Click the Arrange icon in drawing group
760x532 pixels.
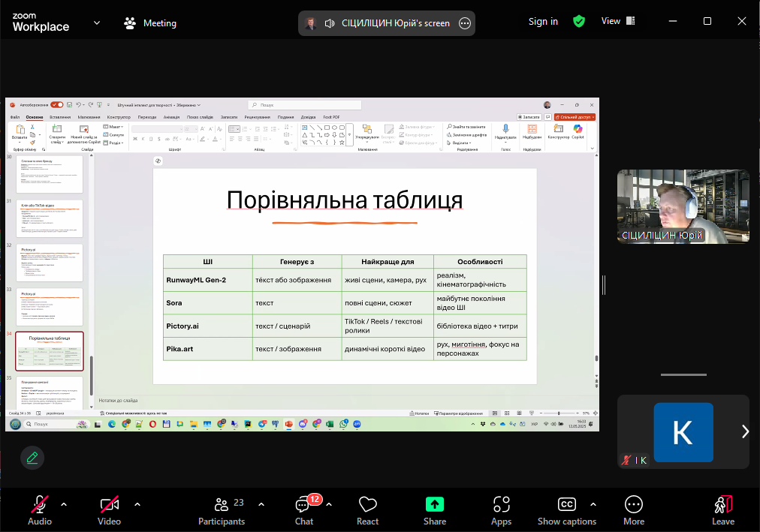(x=367, y=129)
